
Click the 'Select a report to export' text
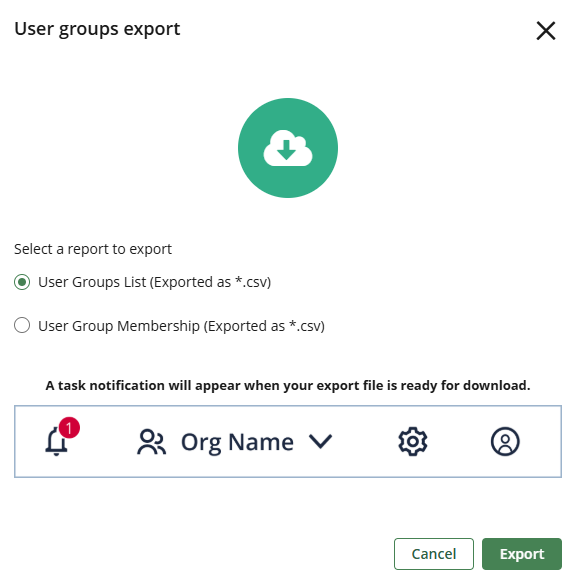point(93,249)
